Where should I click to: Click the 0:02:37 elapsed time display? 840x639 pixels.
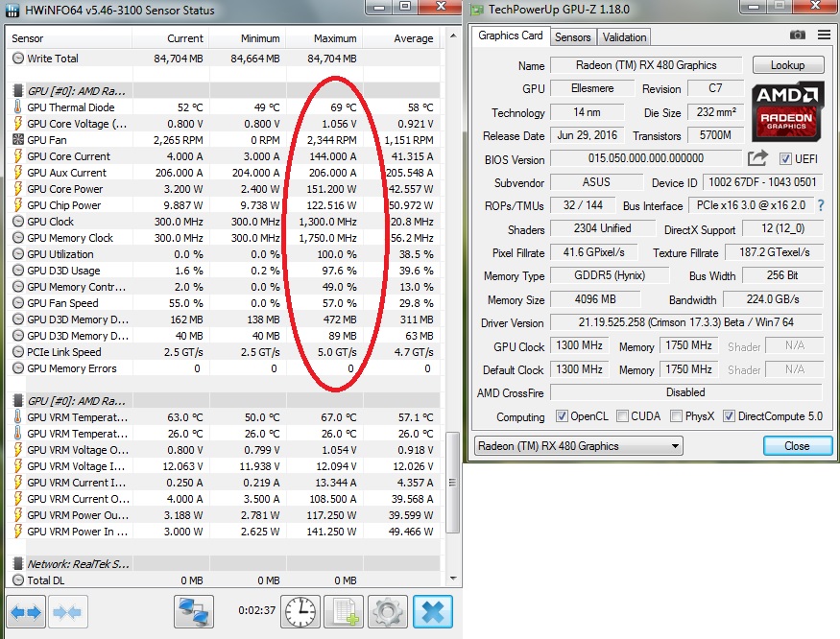[256, 610]
